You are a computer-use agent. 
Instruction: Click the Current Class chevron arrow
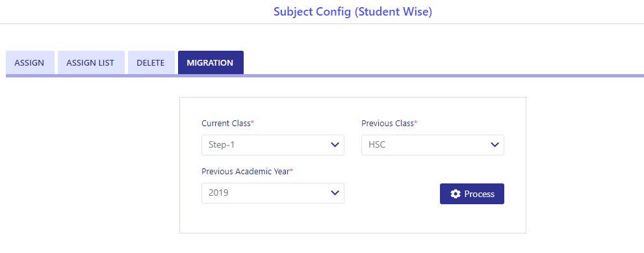coord(335,145)
